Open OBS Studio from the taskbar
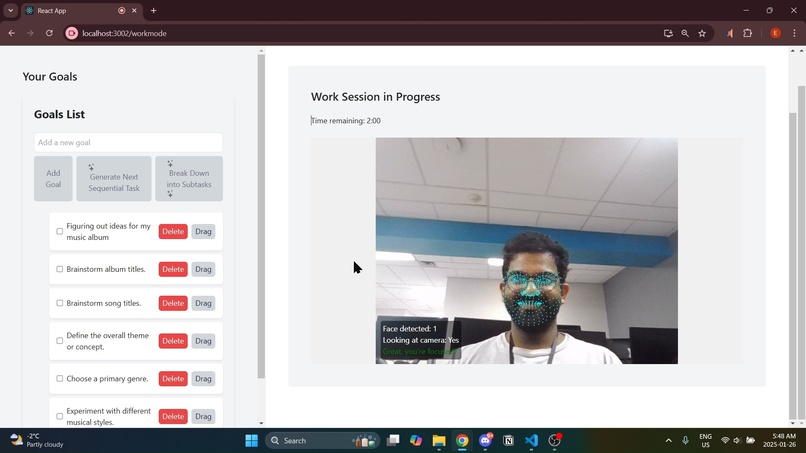Viewport: 806px width, 453px height. coord(555,440)
